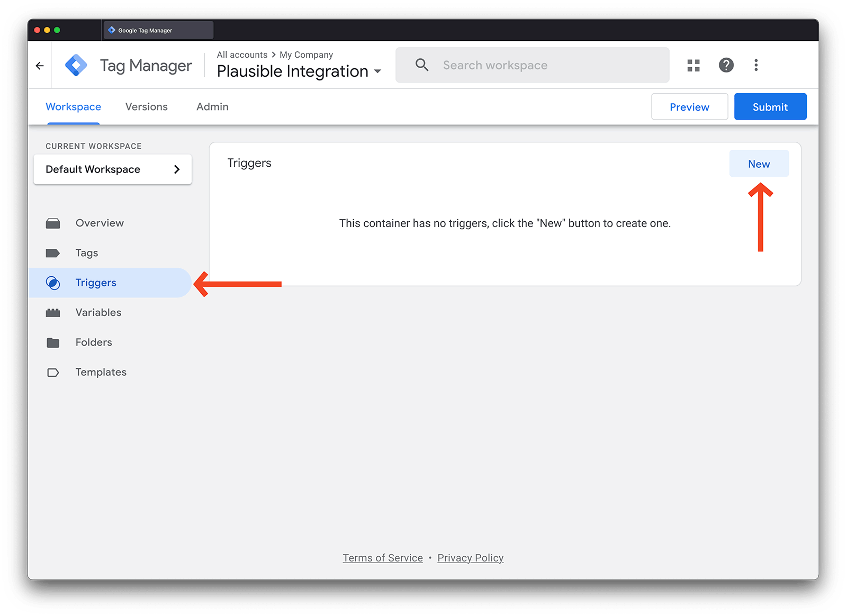Screen dimensions: 847x616
Task: Go back using the left arrow icon
Action: tap(40, 66)
